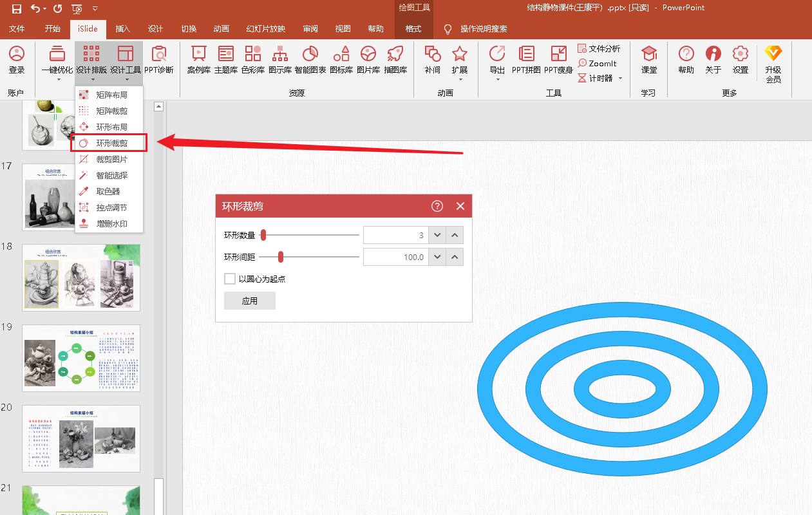Undo the last action
This screenshot has width=812, height=515.
click(35, 8)
